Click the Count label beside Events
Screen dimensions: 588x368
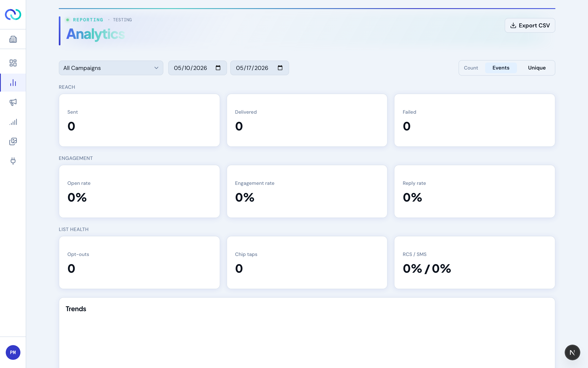[x=471, y=68]
